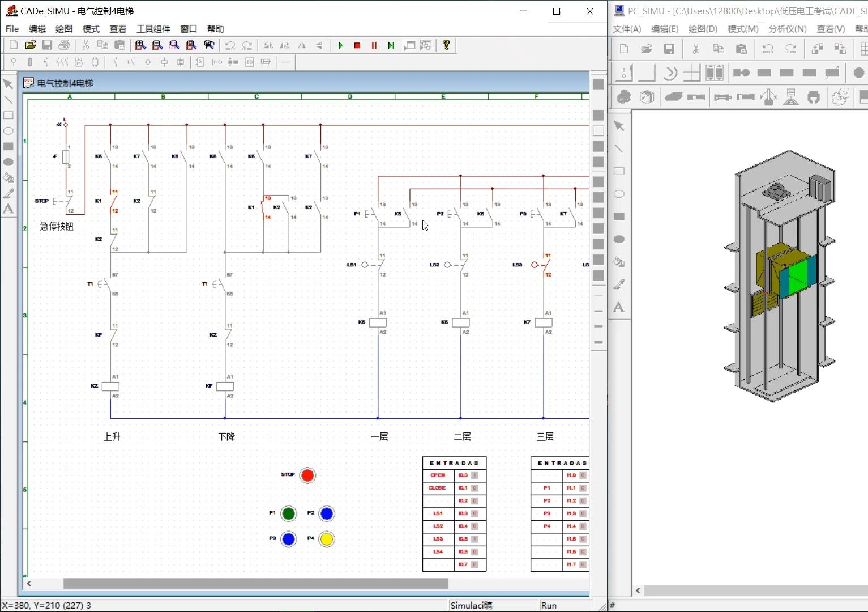Image resolution: width=868 pixels, height=612 pixels.
Task: Select the filled ellipse tool in CADe_SIMU
Action: click(x=8, y=162)
